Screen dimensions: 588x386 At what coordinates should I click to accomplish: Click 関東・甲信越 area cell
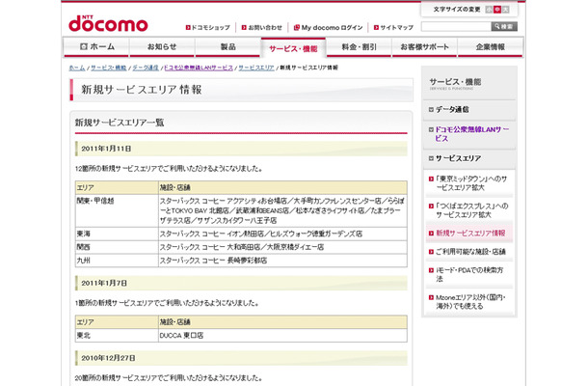[x=117, y=210]
